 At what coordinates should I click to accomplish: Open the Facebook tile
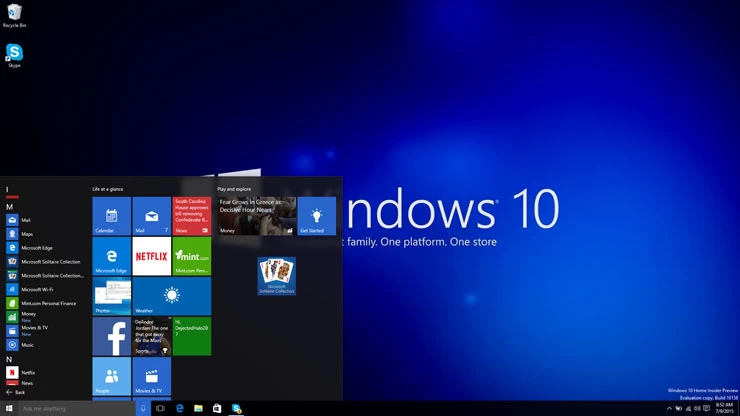(x=111, y=336)
